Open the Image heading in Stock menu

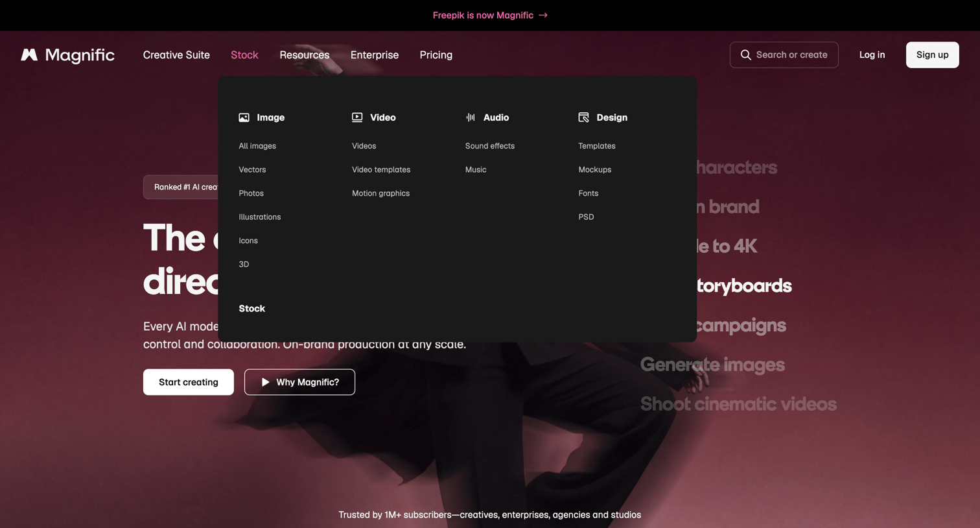pyautogui.click(x=270, y=117)
